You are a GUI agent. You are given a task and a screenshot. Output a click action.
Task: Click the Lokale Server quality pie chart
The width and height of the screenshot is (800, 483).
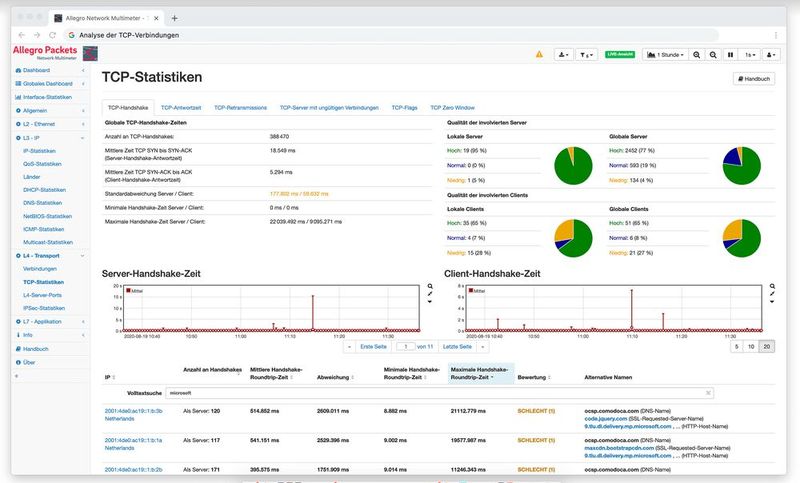tap(573, 164)
